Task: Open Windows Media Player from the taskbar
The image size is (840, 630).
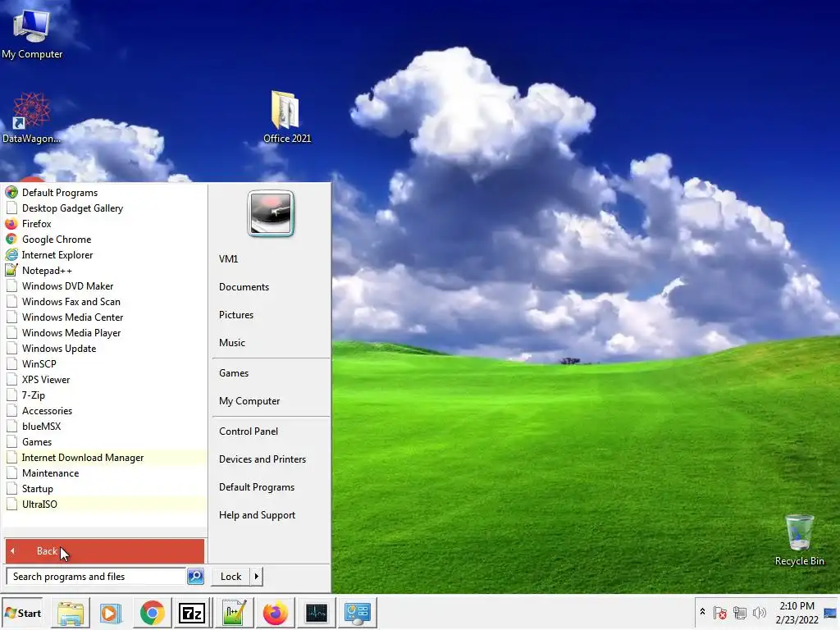Action: point(111,613)
